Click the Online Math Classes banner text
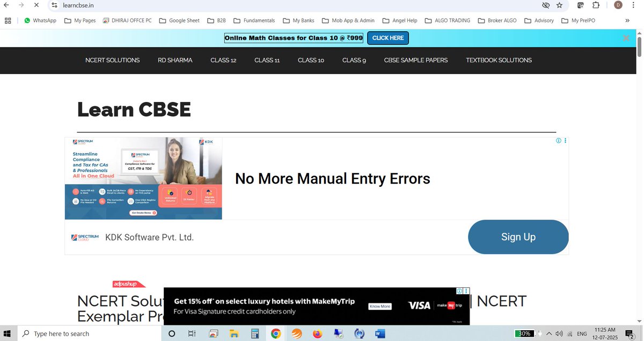644x341 pixels. coord(294,38)
